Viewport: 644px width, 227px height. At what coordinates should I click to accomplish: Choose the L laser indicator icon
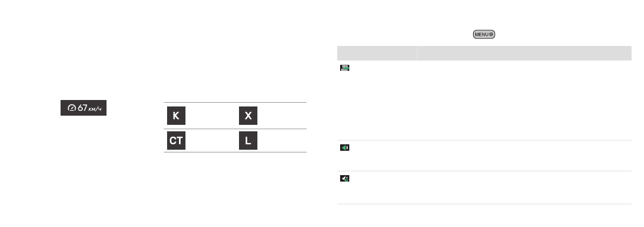(x=248, y=141)
